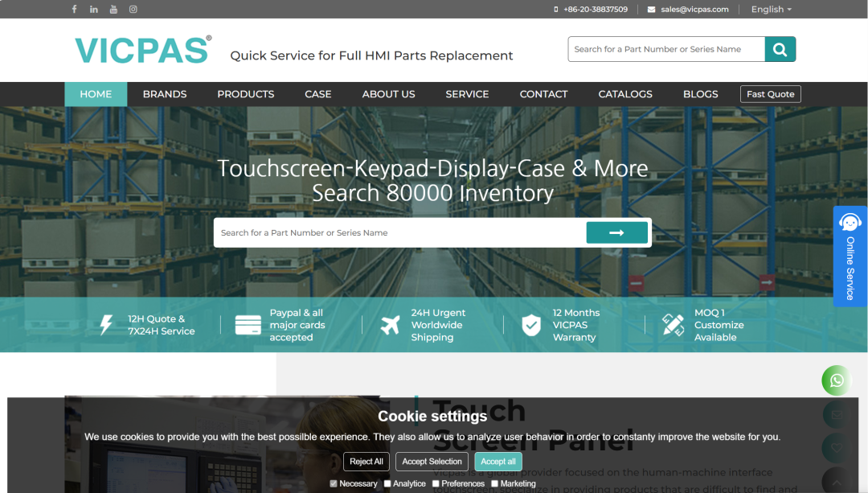
Task: Click the Online Service headset icon
Action: (850, 222)
